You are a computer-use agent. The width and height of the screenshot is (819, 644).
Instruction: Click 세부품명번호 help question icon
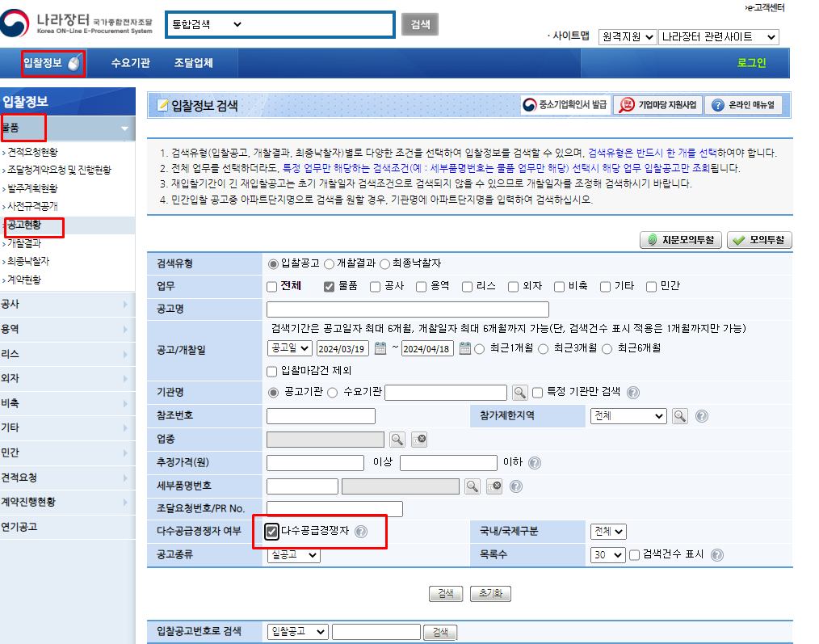pyautogui.click(x=515, y=486)
